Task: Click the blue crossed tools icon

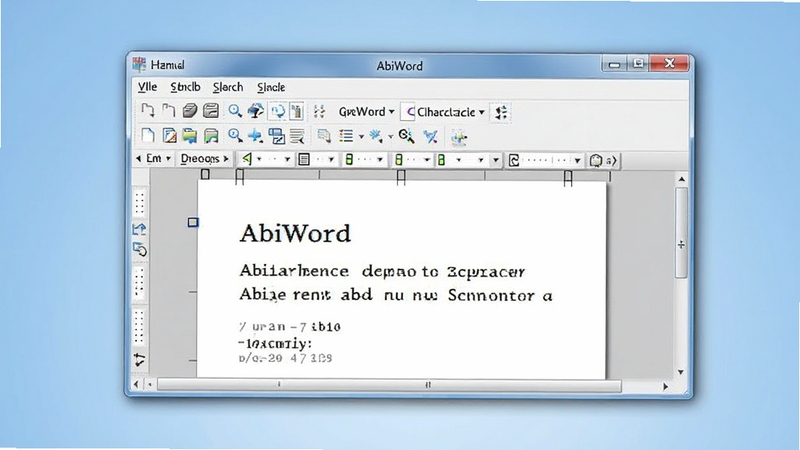Action: pyautogui.click(x=431, y=136)
